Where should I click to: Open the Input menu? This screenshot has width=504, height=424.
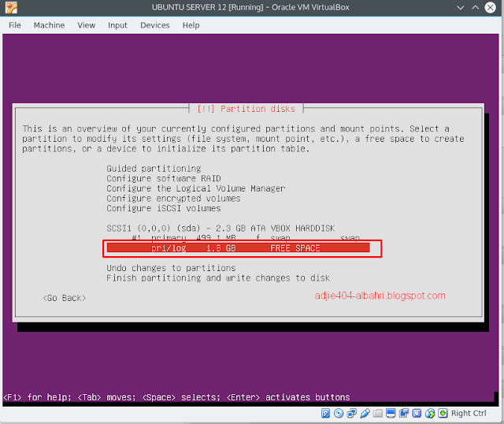coord(117,25)
